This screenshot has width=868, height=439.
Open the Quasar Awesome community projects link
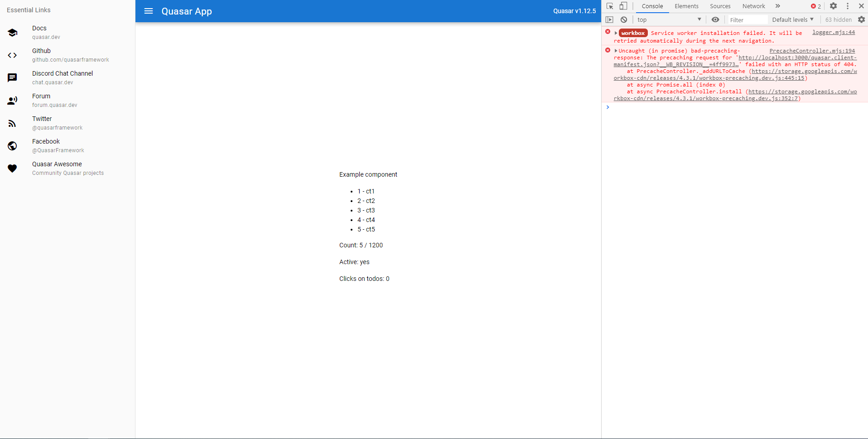[x=68, y=169]
